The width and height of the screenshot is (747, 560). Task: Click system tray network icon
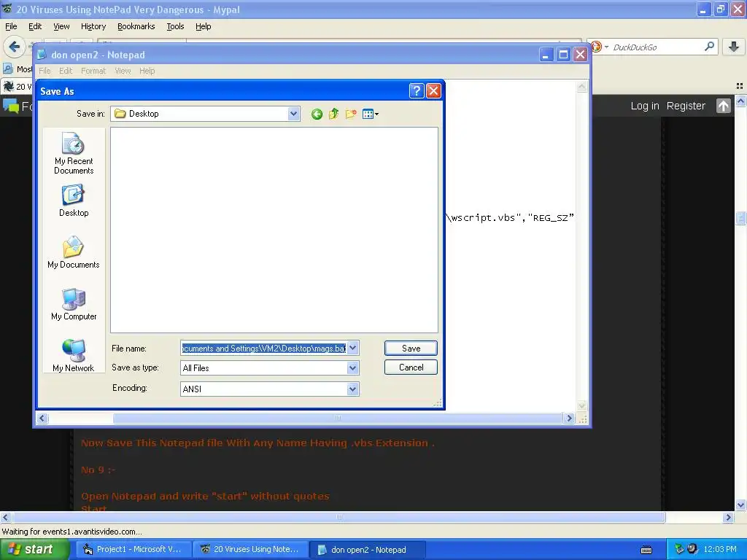(679, 549)
